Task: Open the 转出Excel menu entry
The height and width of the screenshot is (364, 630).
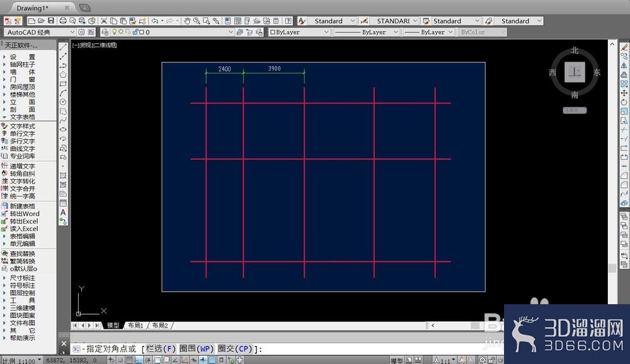Action: pos(24,222)
